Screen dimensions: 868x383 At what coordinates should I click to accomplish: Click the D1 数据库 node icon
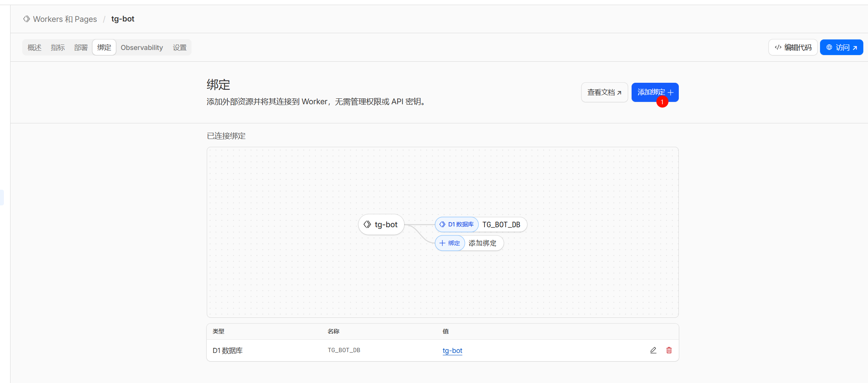(442, 224)
